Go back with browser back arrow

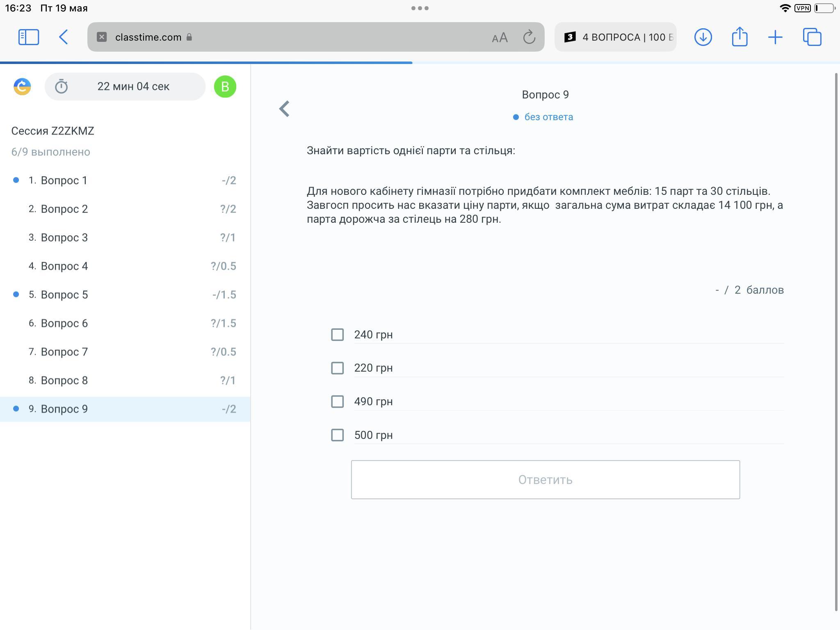coord(63,37)
